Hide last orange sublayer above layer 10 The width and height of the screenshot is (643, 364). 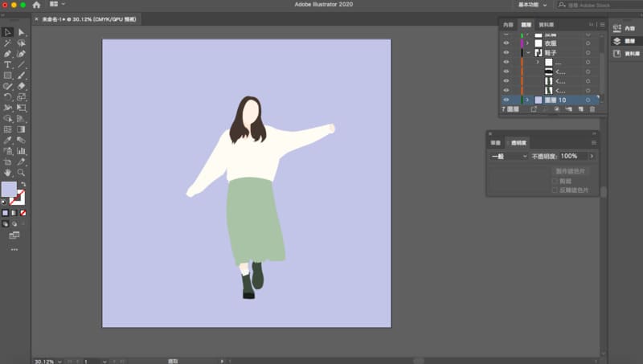click(506, 90)
